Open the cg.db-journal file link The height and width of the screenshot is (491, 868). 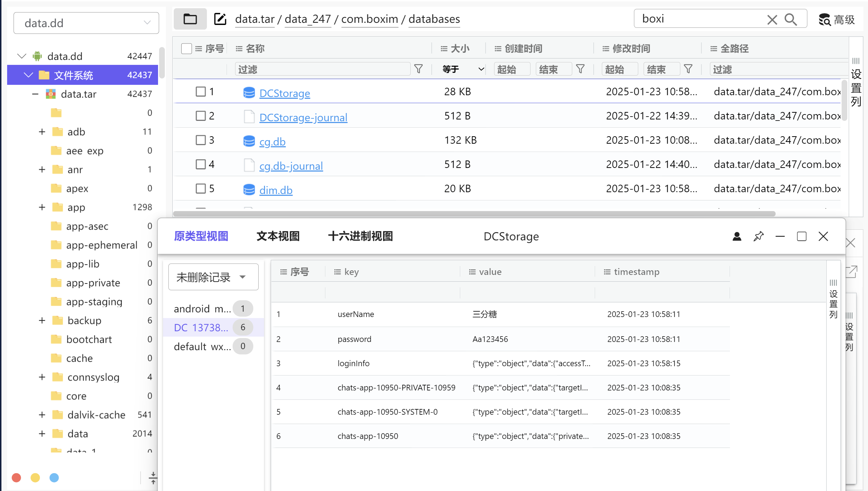tap(291, 166)
